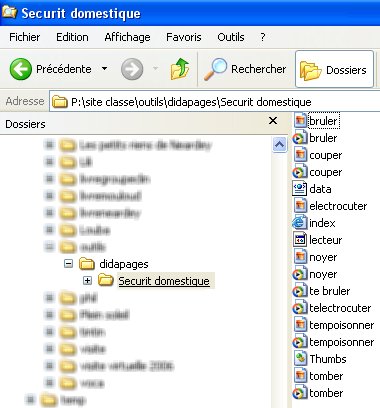Select the electrocuter file icon
The height and width of the screenshot is (408, 380).
pos(300,206)
